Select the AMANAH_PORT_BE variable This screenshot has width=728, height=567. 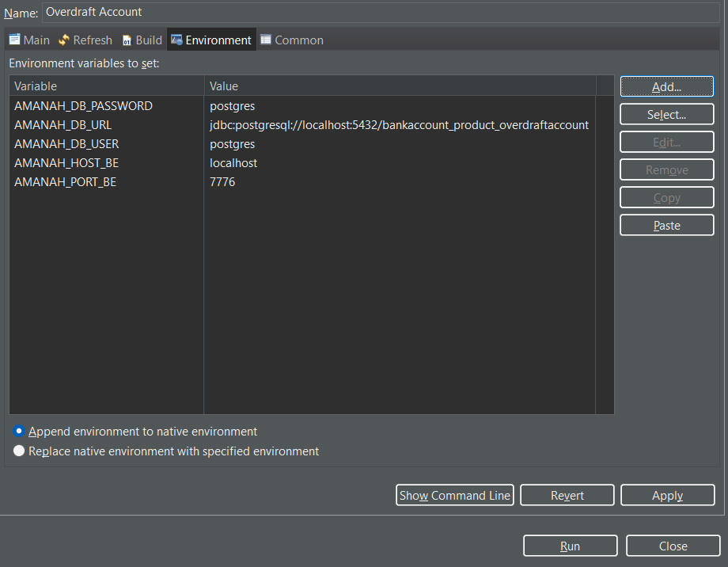point(65,182)
